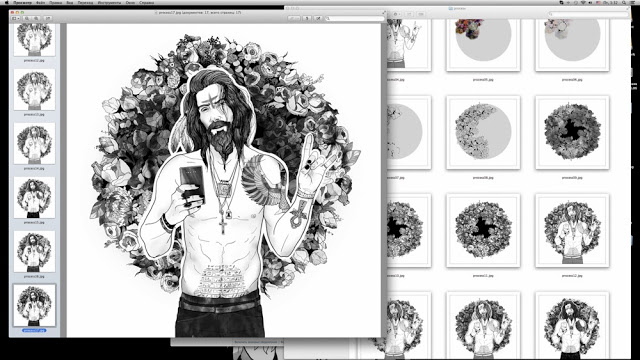Select process15.jpg thumbnail in Preview sidebar

(34, 198)
